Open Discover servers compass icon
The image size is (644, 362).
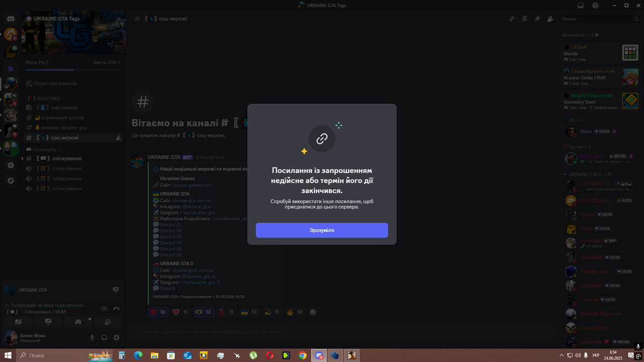[x=11, y=180]
